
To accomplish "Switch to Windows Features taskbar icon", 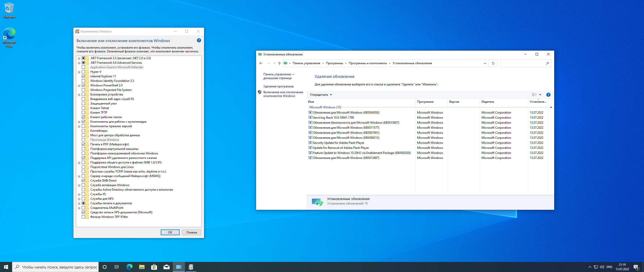I will click(191, 267).
